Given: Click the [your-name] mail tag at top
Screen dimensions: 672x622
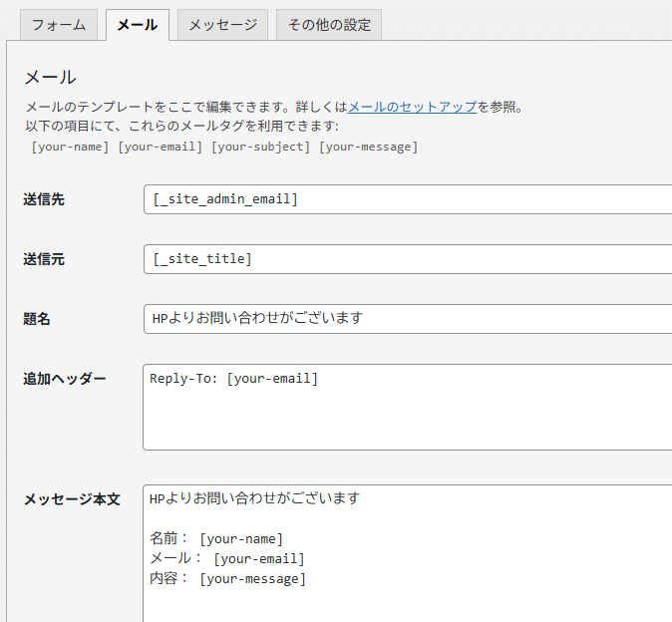Looking at the screenshot, I should tap(70, 147).
